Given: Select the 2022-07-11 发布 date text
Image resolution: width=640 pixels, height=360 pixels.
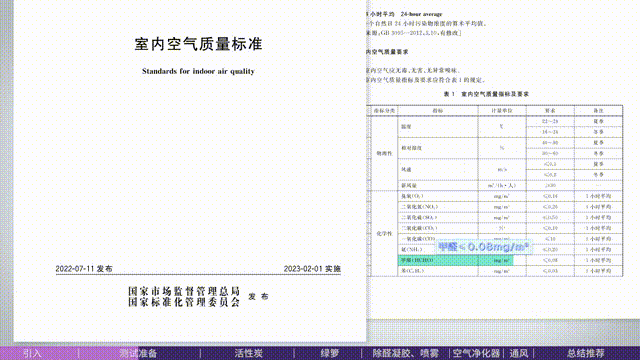Looking at the screenshot, I should coord(84,269).
